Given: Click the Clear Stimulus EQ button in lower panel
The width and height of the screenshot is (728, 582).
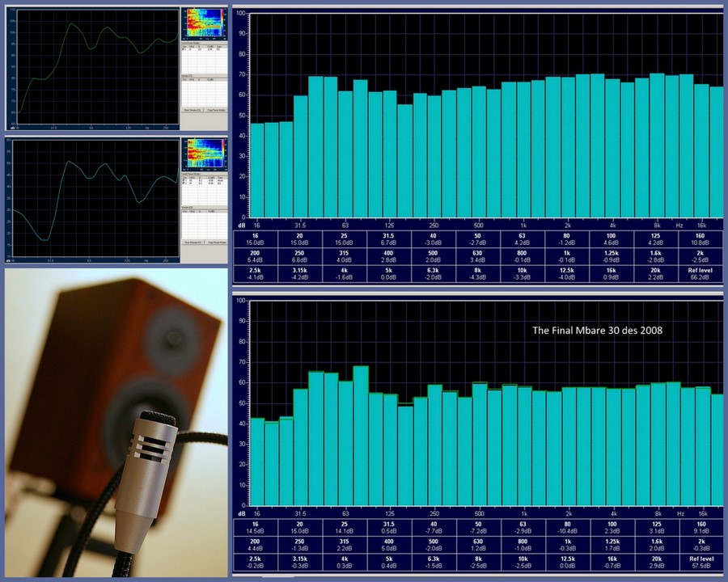Looking at the screenshot, I should (x=193, y=242).
